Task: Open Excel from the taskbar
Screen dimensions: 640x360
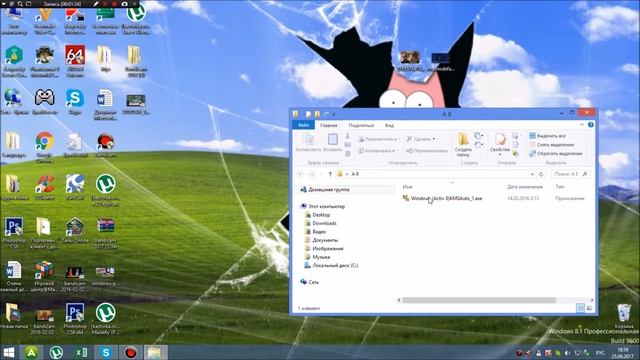Action: pos(81,353)
